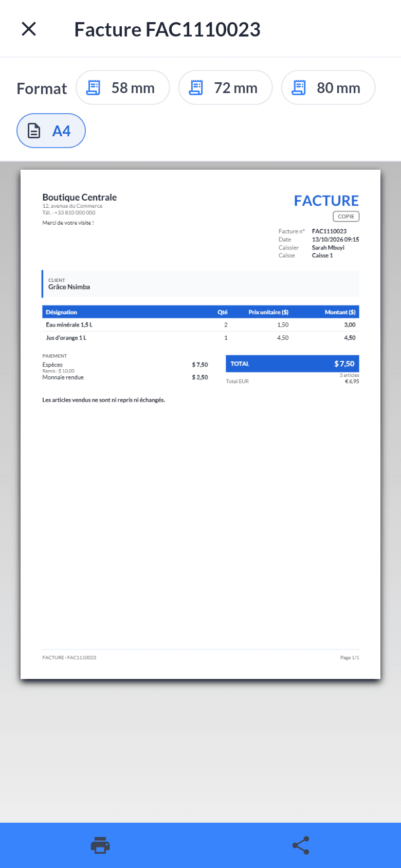Click the 'Jus d'orange 1 L' row

point(200,338)
